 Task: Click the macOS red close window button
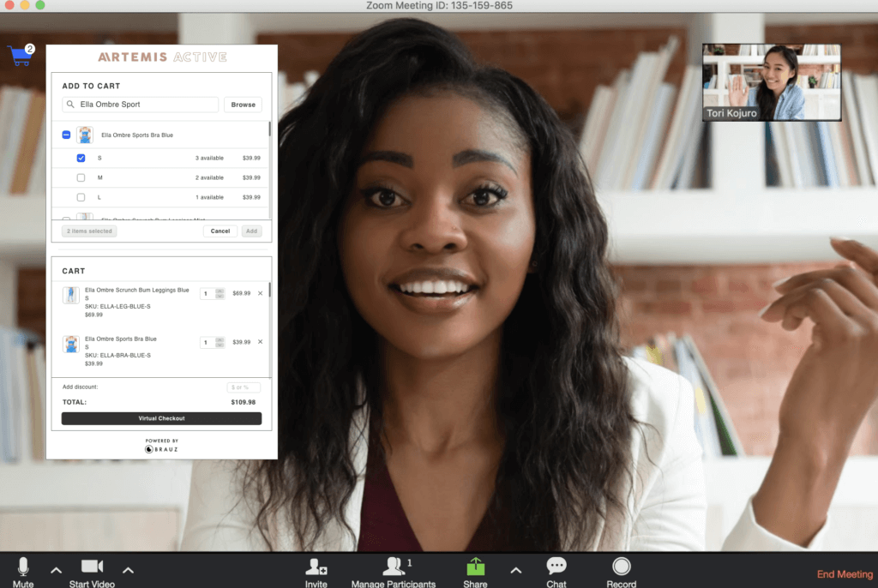pyautogui.click(x=9, y=4)
